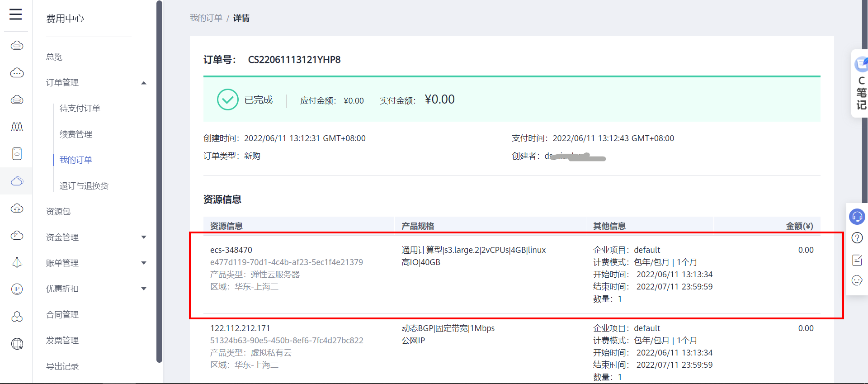Click the 支付时间 2022/06/11 13:12:43 text
Viewport: 868px width, 384px height.
[593, 138]
